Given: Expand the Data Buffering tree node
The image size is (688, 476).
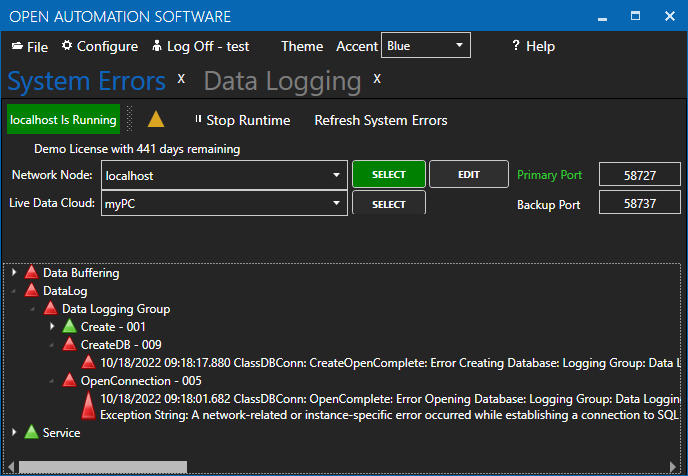Looking at the screenshot, I should tap(14, 273).
